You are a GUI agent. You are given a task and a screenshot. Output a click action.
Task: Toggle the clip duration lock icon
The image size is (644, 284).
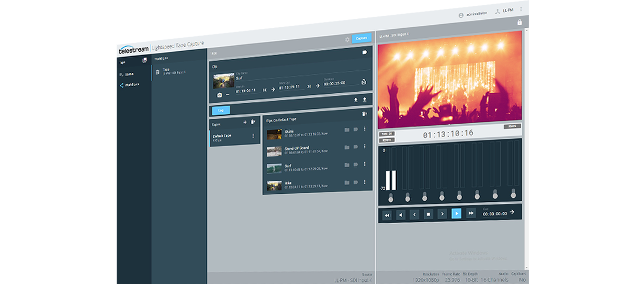click(x=364, y=82)
